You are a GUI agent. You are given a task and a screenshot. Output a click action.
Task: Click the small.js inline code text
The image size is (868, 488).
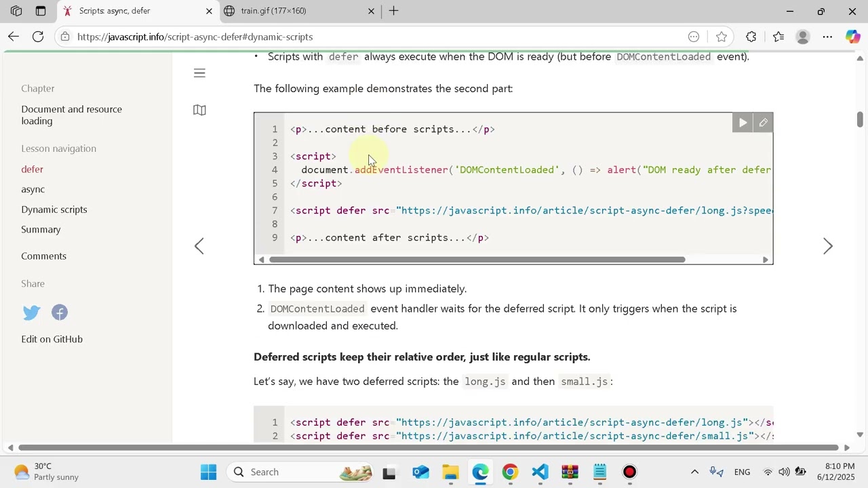coord(584,382)
